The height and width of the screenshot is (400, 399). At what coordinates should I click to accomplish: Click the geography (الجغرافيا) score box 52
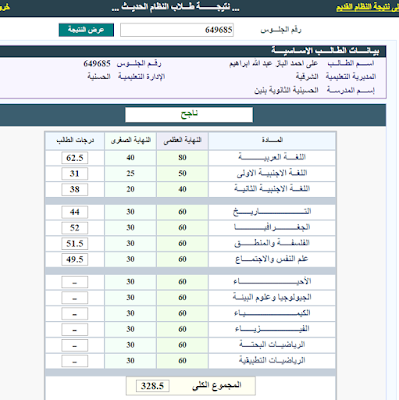pos(75,228)
